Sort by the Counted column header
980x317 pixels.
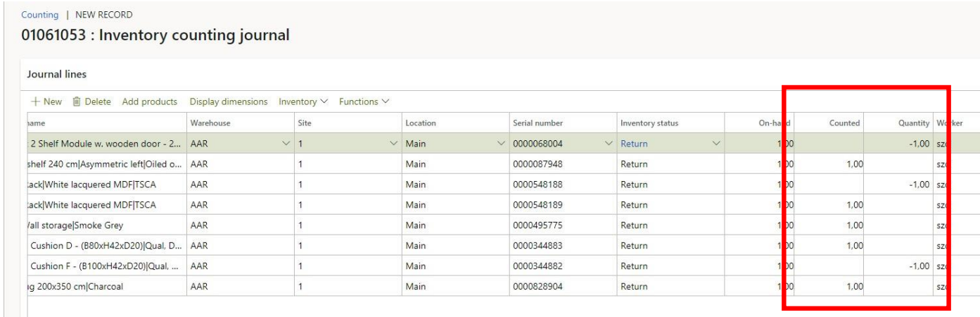point(844,123)
